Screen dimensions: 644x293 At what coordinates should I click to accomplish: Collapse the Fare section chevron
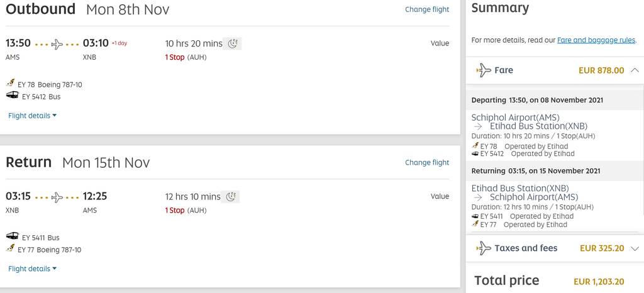point(635,70)
